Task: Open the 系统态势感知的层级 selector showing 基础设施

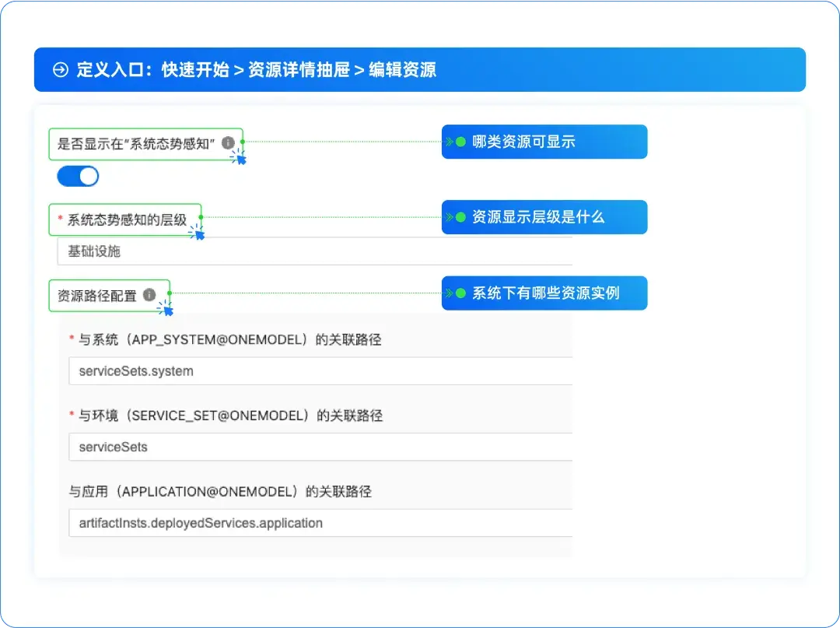Action: [311, 251]
